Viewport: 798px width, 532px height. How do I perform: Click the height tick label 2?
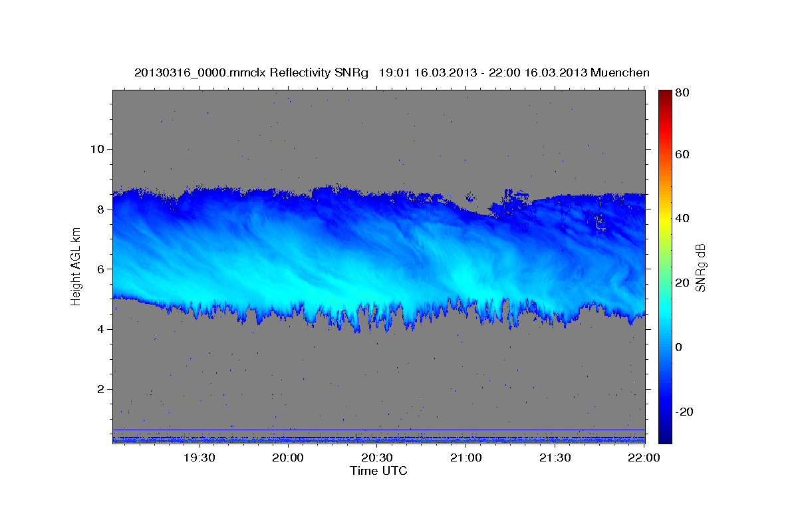(x=100, y=389)
